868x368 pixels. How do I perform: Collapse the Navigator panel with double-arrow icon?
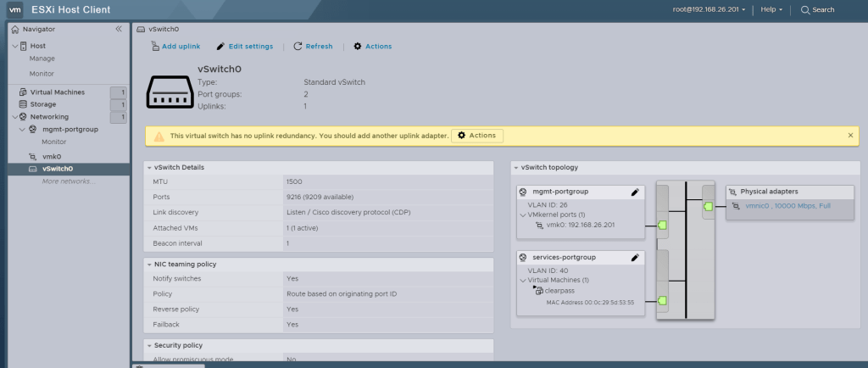119,29
